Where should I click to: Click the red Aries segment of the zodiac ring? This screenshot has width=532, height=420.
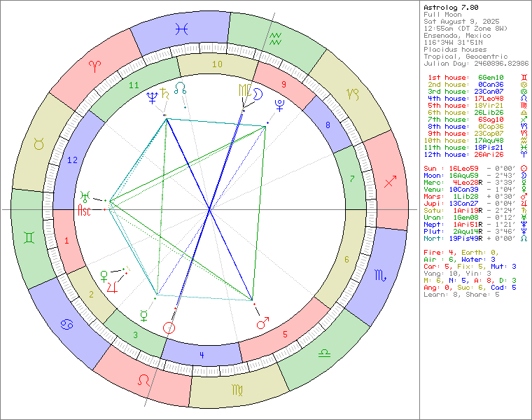(x=91, y=66)
